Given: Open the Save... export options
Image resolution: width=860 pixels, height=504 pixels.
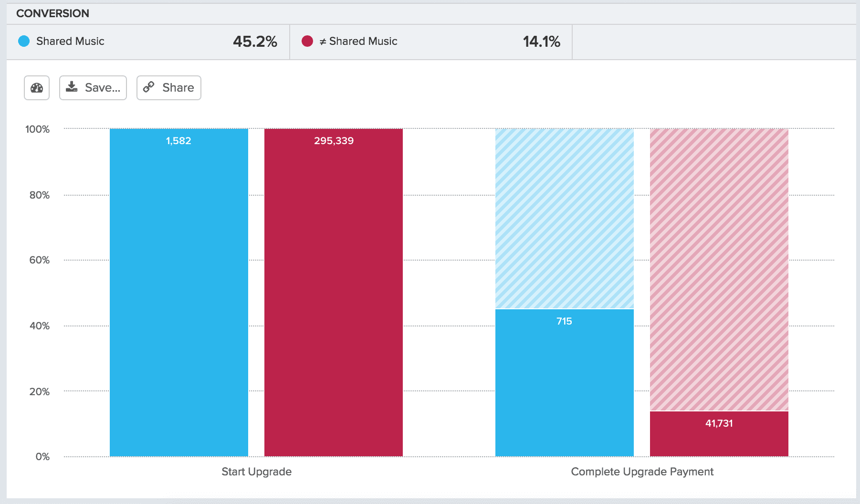Looking at the screenshot, I should tap(93, 87).
